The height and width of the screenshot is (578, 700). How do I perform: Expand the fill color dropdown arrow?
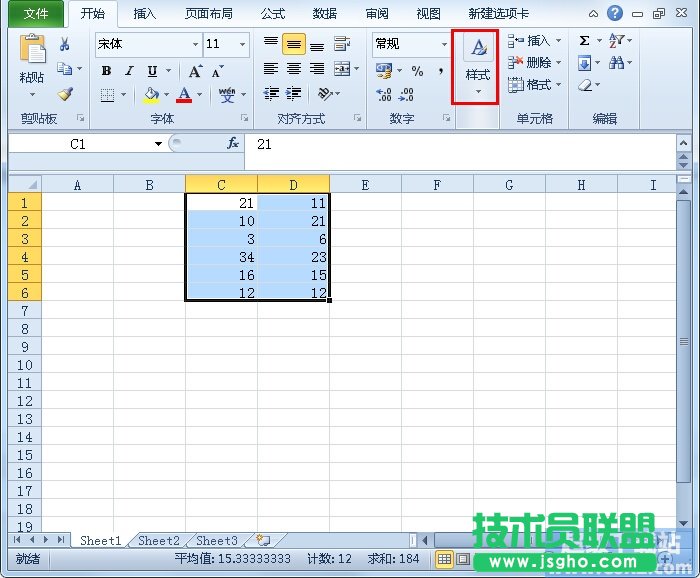(x=166, y=95)
